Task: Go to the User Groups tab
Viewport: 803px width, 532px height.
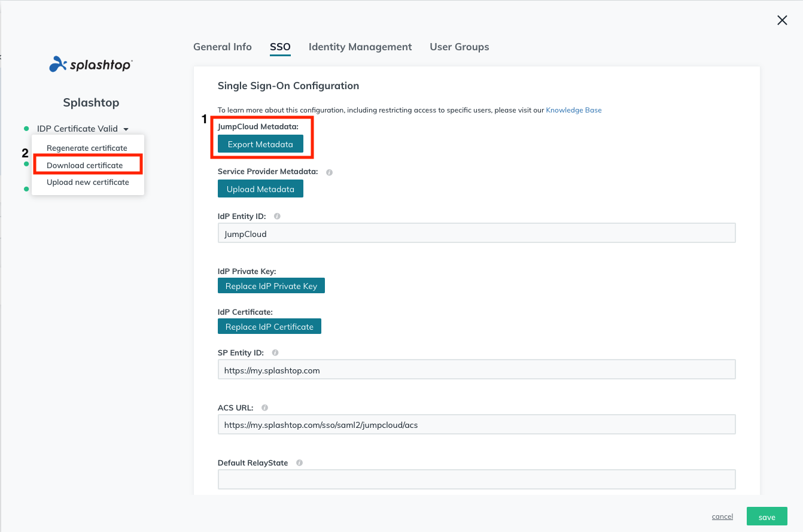Action: point(460,47)
